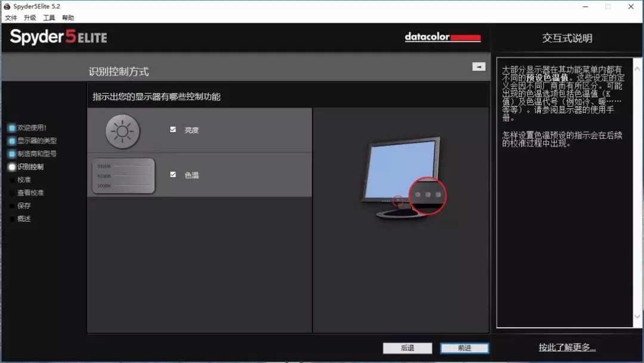Minimize the Spyder5Elite window

click(586, 7)
